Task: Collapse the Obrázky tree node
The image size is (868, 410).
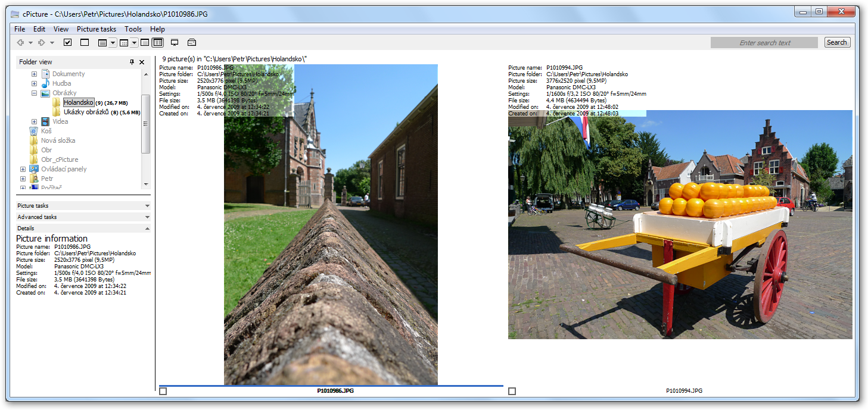Action: coord(34,93)
